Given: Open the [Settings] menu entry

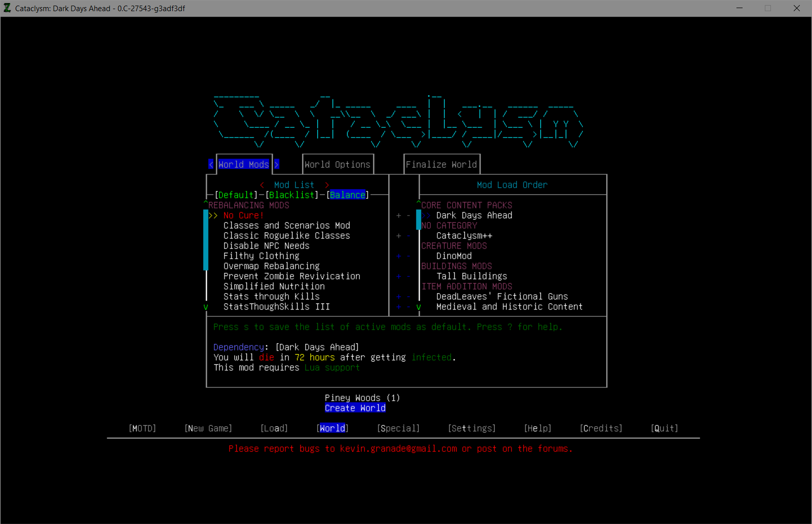Looking at the screenshot, I should [x=472, y=429].
